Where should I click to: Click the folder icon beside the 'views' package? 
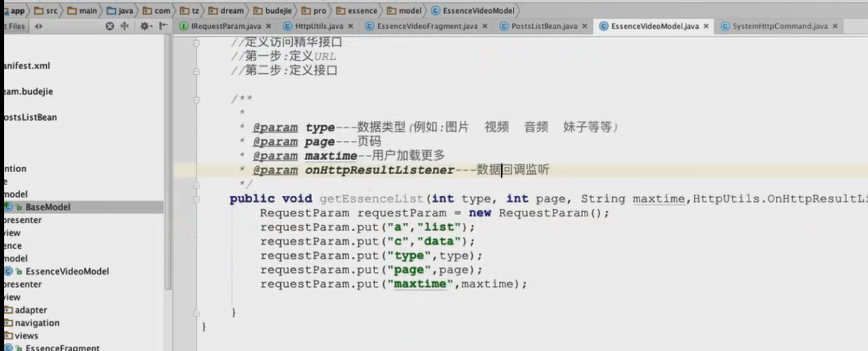click(8, 335)
